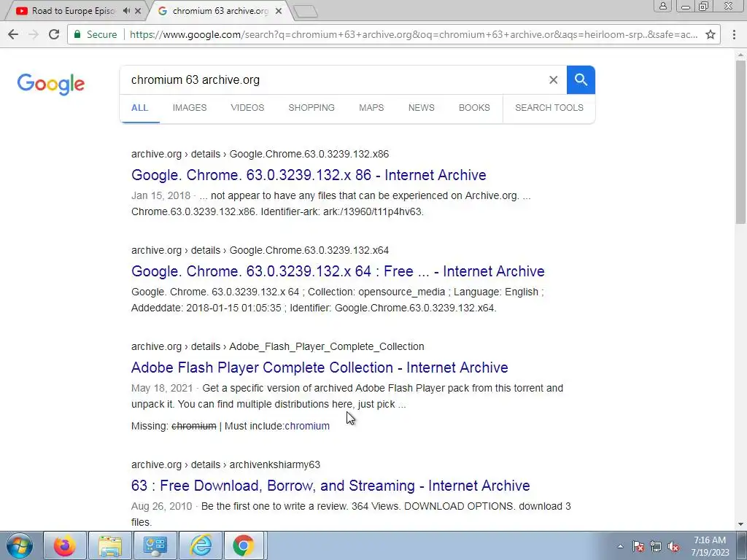The height and width of the screenshot is (560, 747).
Task: Click the Google search query field
Action: tap(333, 80)
